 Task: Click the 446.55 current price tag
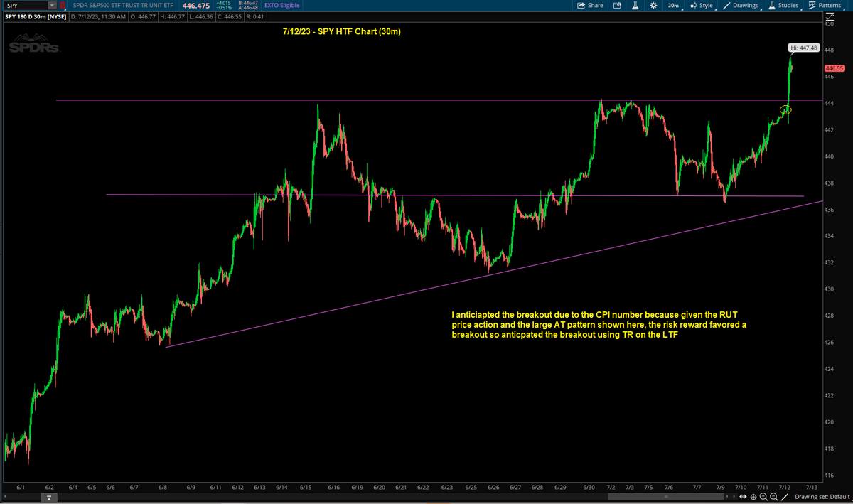(x=834, y=68)
